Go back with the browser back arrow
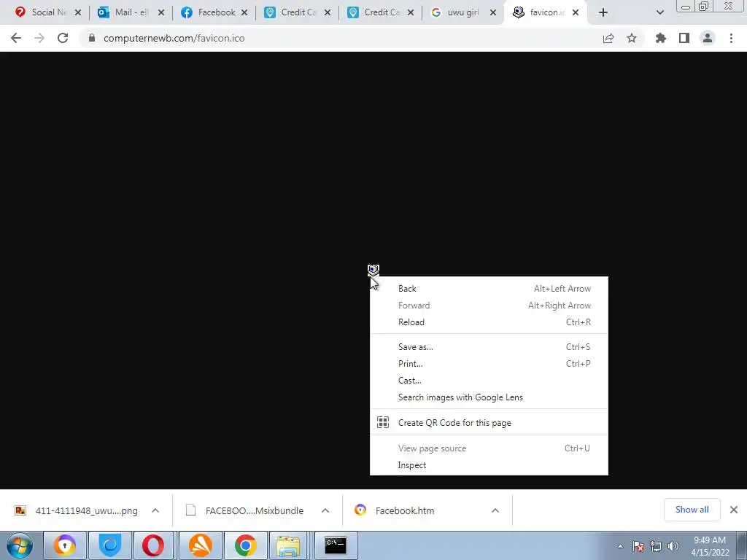747x560 pixels. [x=16, y=38]
